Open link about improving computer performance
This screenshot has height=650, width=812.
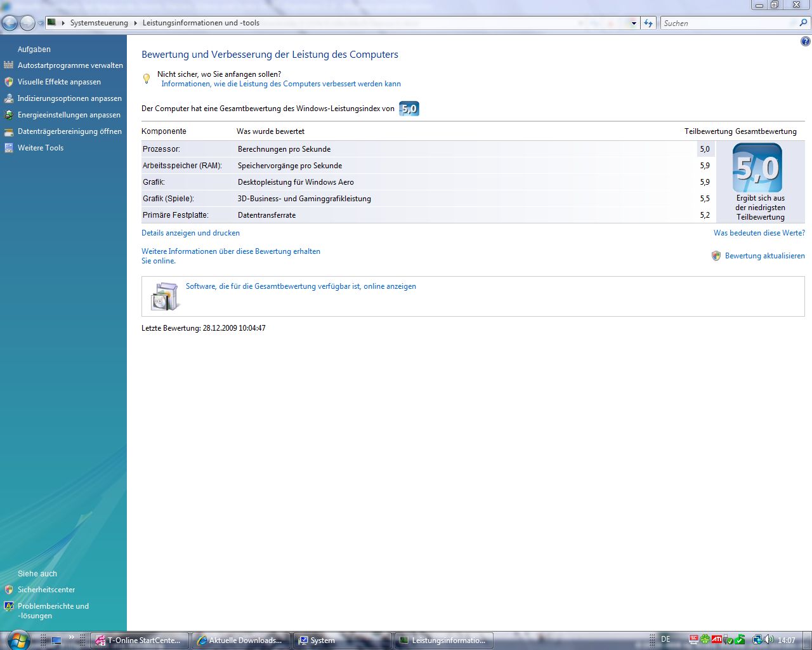click(x=281, y=84)
